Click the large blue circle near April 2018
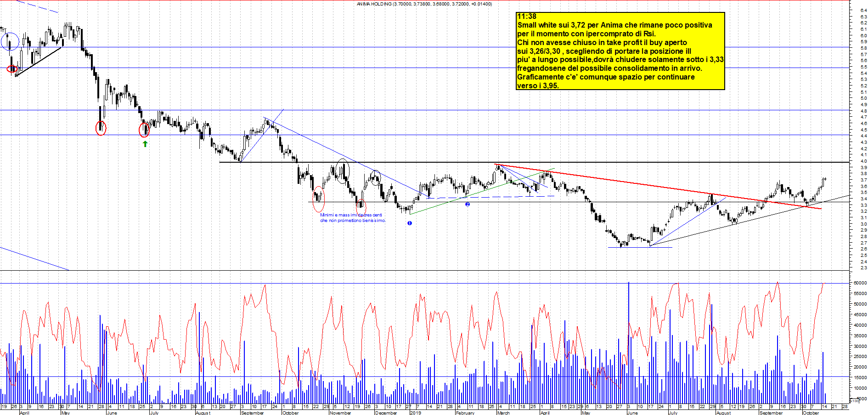Screen dimensions: 868x415 point(10,41)
